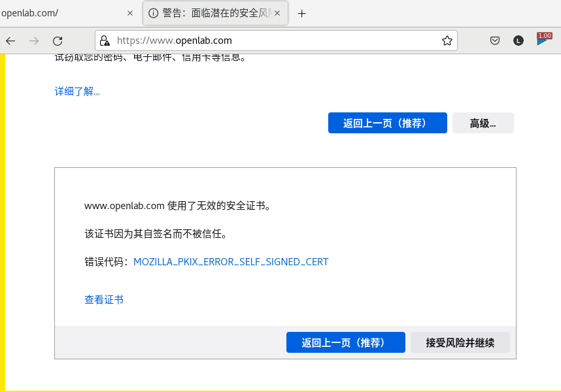Image resolution: width=561 pixels, height=392 pixels.
Task: Toggle the 高级… advanced button
Action: pos(483,123)
